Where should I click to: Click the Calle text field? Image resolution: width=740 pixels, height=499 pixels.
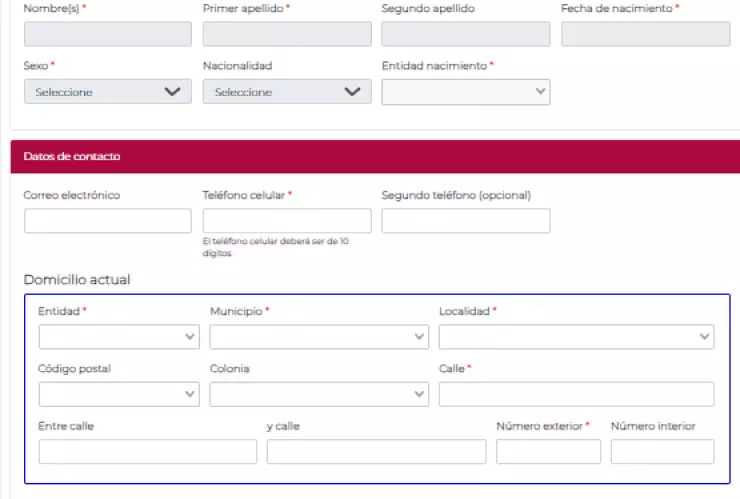pyautogui.click(x=576, y=394)
